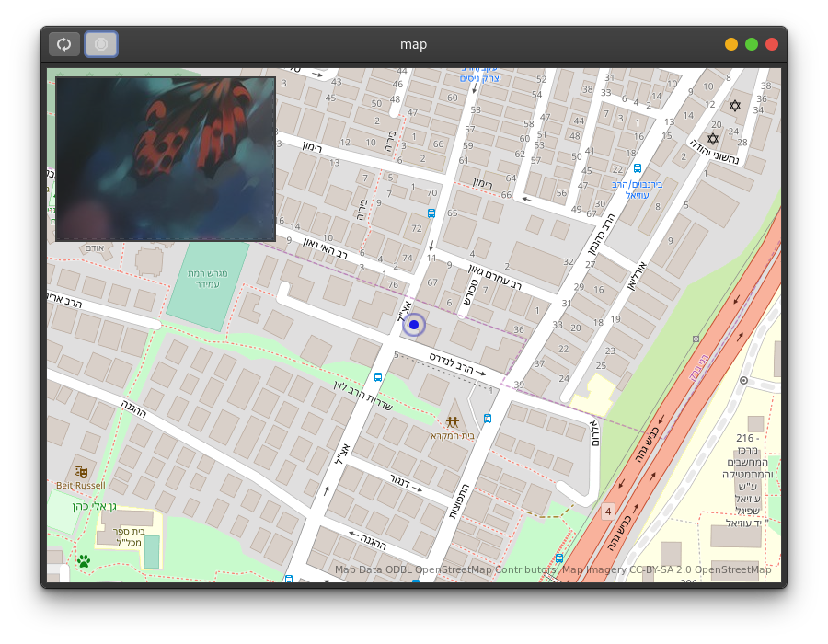The width and height of the screenshot is (828, 644).
Task: Click the Beit Russell theatre icon
Action: click(81, 471)
